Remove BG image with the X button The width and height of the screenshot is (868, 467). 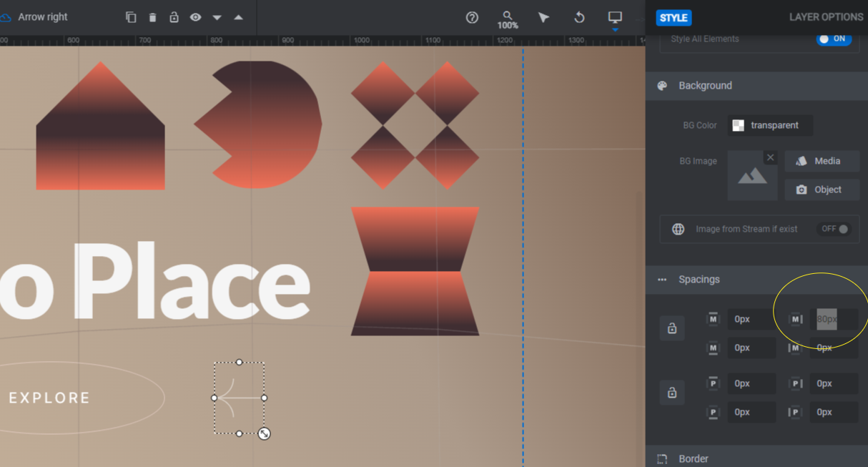(x=770, y=157)
